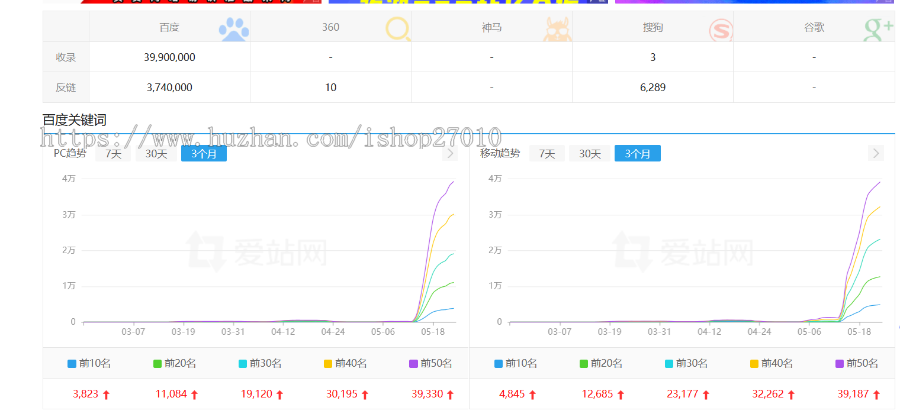Toggle 前50名 purple legend in mobile chart

857,363
